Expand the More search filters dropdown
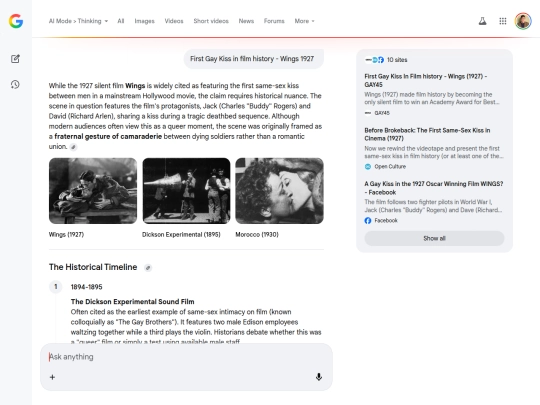 304,21
